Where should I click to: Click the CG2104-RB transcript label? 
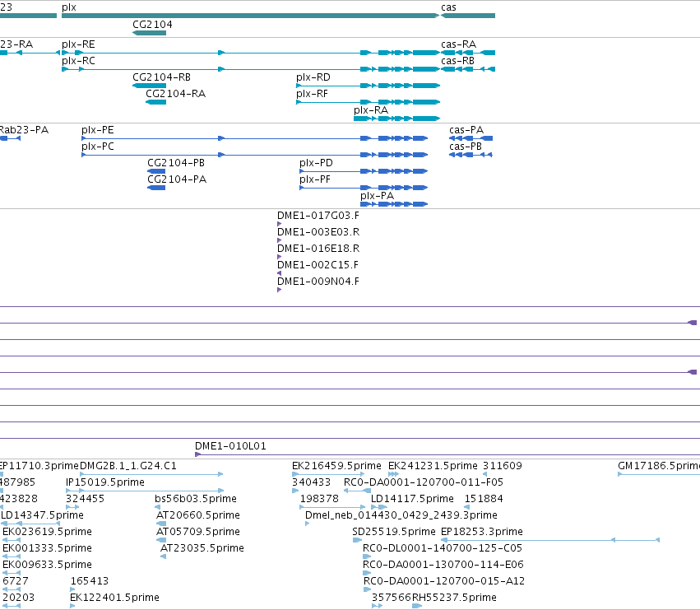161,77
